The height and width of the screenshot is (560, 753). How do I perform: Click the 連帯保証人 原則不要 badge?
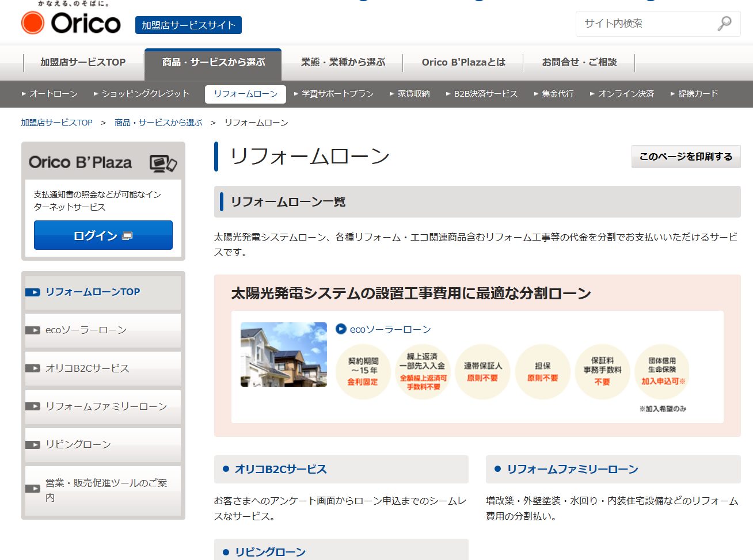pyautogui.click(x=482, y=372)
